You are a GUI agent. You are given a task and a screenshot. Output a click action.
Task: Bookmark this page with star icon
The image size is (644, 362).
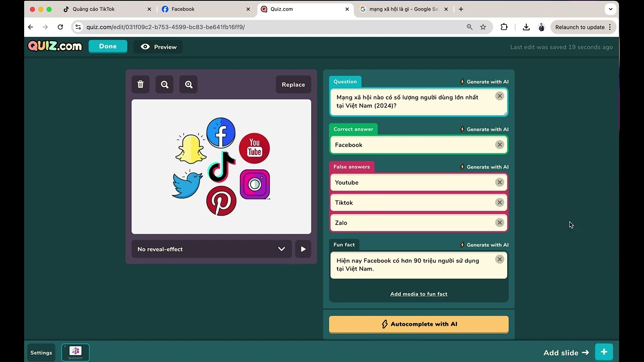click(x=483, y=27)
